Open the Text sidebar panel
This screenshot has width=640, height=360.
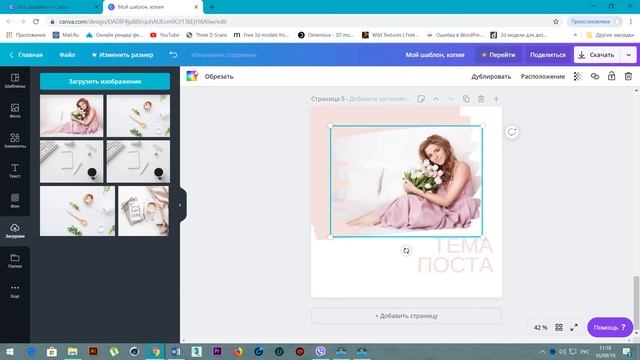15,170
